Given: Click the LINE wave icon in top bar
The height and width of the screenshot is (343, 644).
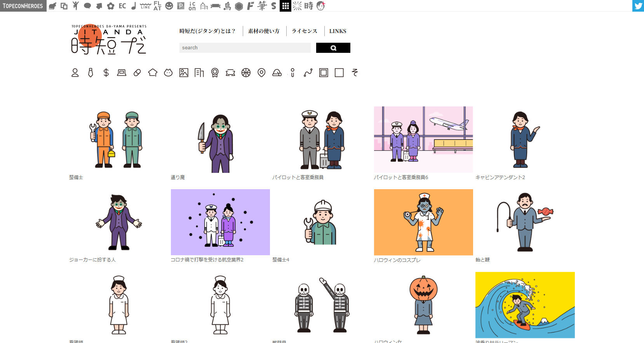Looking at the screenshot, I should 146,6.
